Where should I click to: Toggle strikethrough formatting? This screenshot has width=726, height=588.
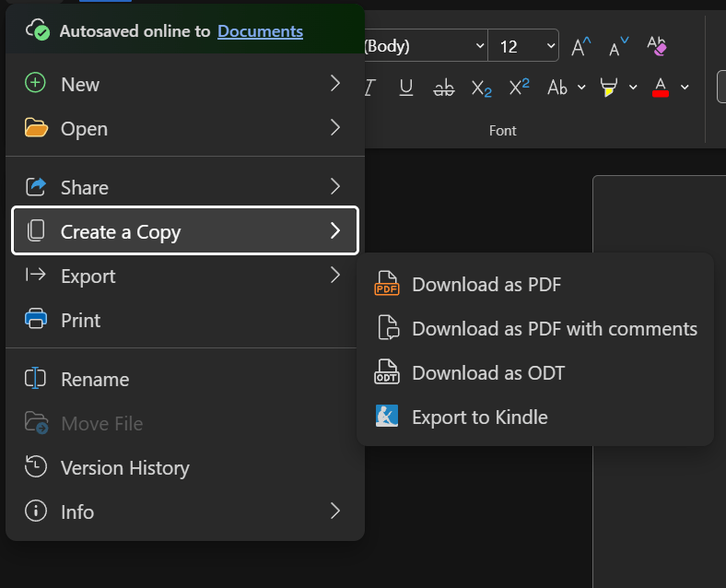point(444,88)
